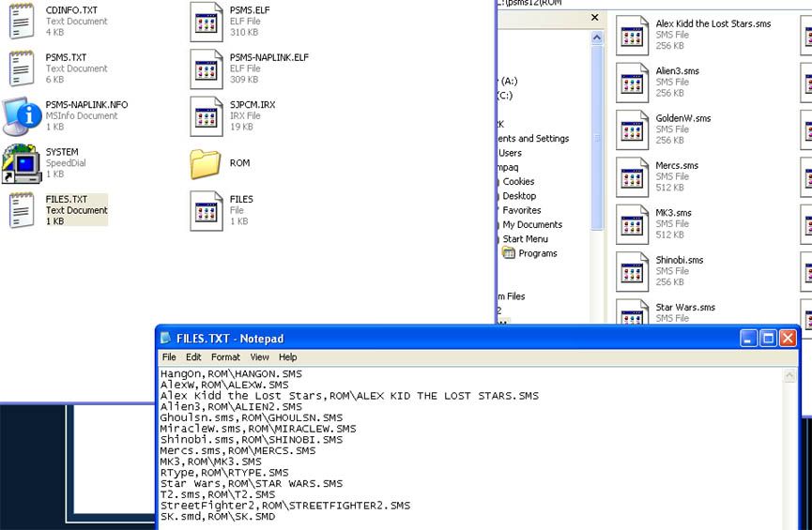Click the 'StreetFighter2,ROM\STREETFIGHTER2.SMS' line
The image size is (812, 530).
(284, 506)
